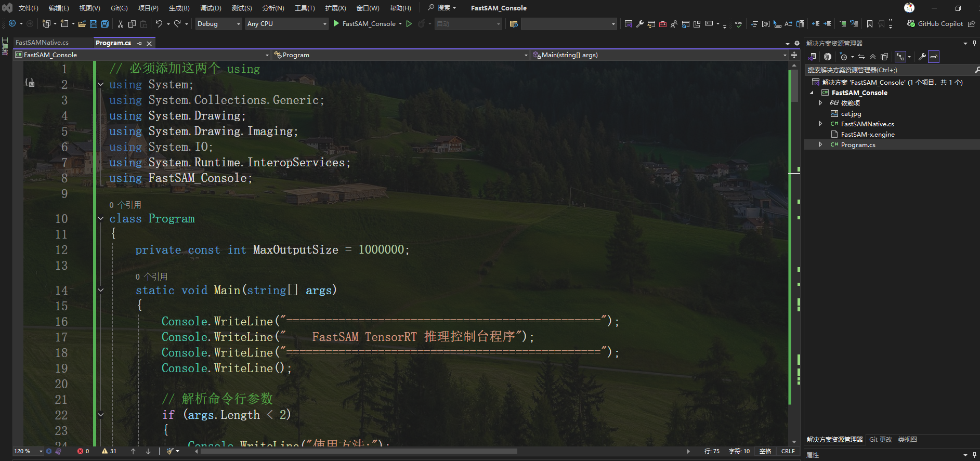Viewport: 980px width, 461px height.
Task: Click the 搜索 search button in title bar
Action: (x=442, y=8)
